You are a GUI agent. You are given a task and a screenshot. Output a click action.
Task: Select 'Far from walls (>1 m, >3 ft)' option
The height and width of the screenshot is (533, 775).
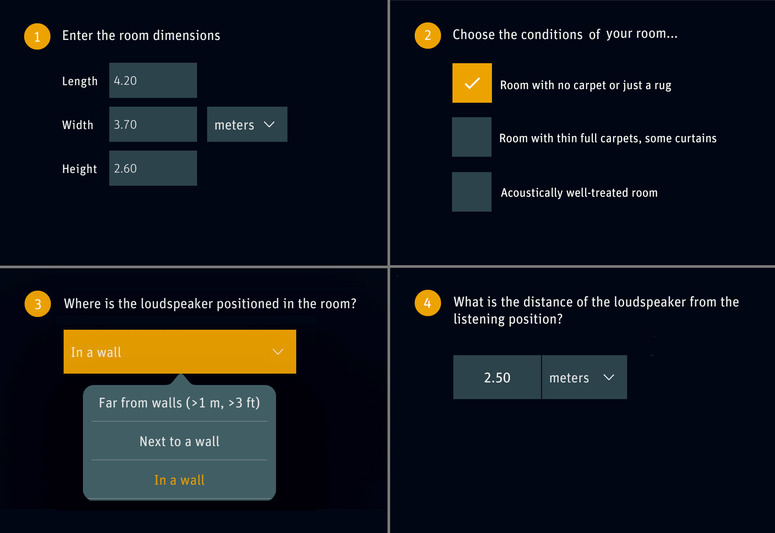point(179,403)
